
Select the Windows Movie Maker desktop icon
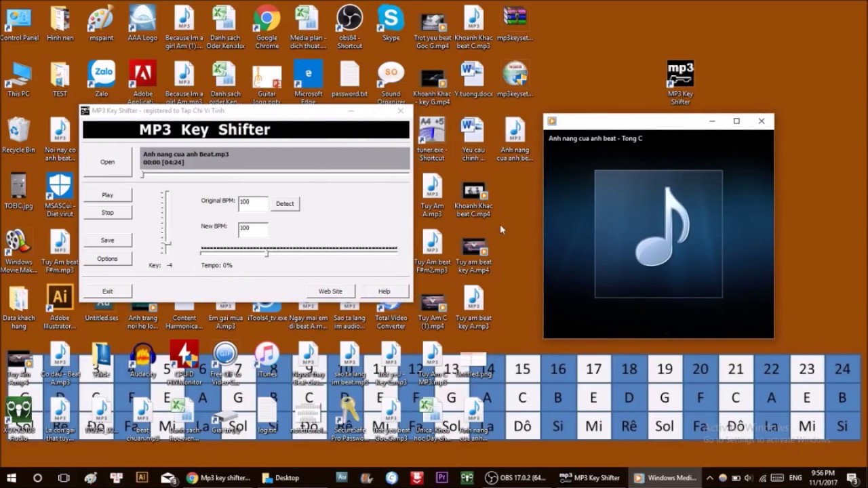tap(18, 251)
